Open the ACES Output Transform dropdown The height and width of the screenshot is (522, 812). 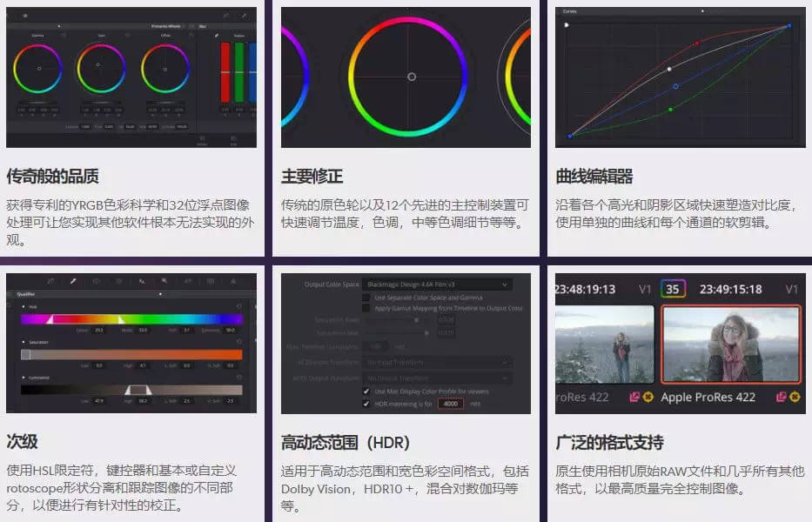coord(438,378)
